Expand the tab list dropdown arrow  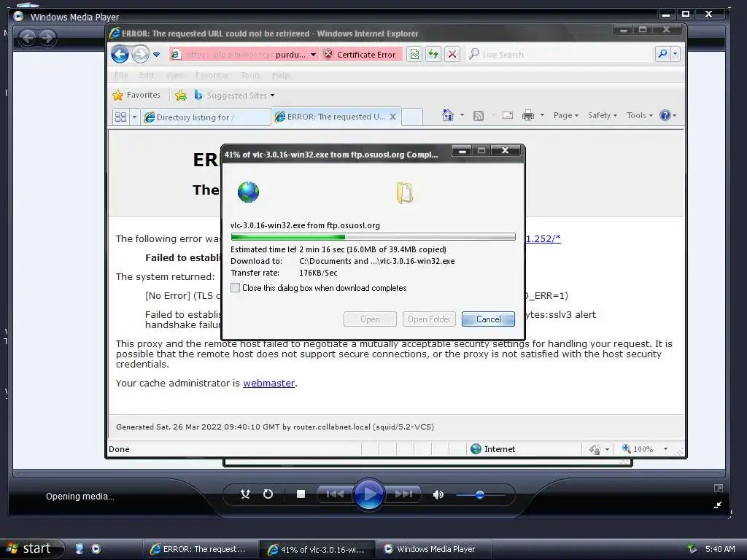(134, 117)
